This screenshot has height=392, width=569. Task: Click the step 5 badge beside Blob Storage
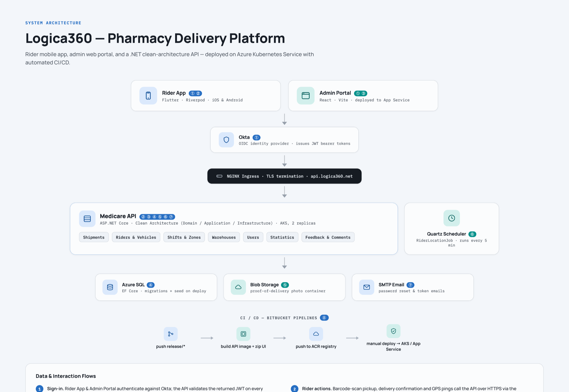(285, 285)
